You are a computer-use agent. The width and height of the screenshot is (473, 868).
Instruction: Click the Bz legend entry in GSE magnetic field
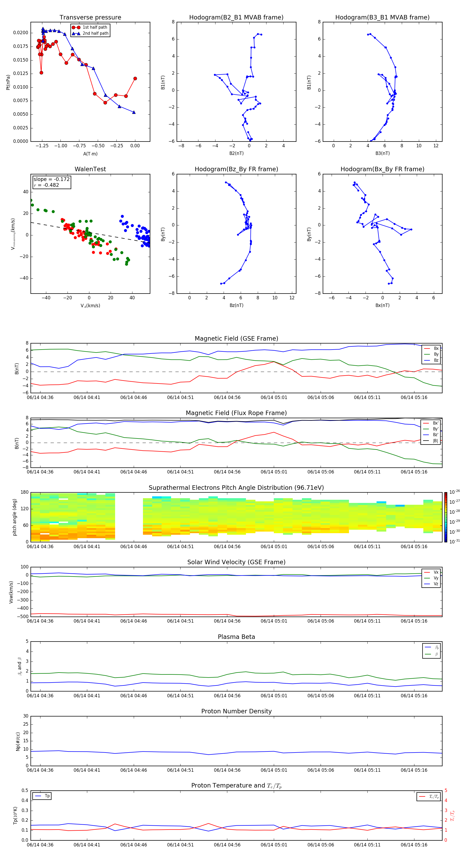(431, 360)
